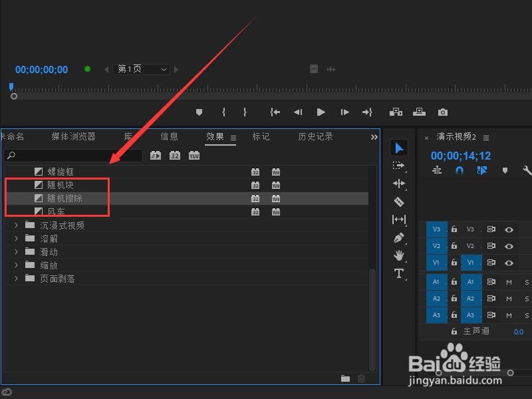Select the Razor tool
The height and width of the screenshot is (399, 532).
pos(398,201)
